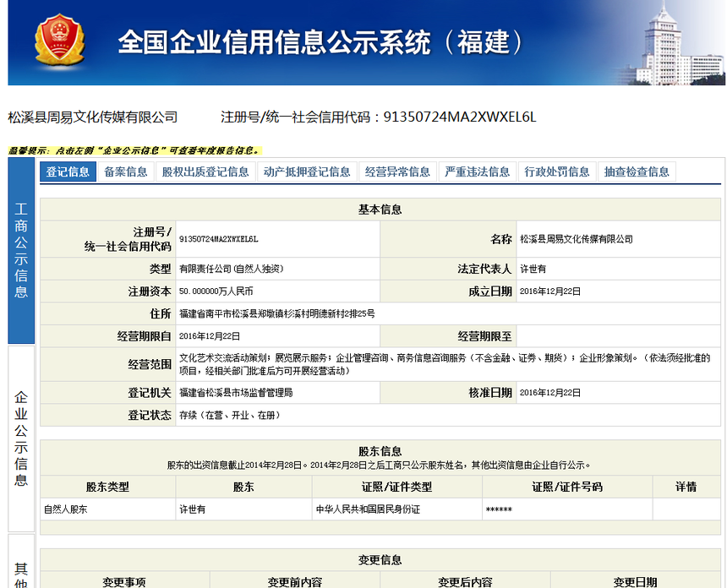Viewport: 727px width, 588px height.
Task: Click the national emblem badge logo
Action: [x=59, y=40]
